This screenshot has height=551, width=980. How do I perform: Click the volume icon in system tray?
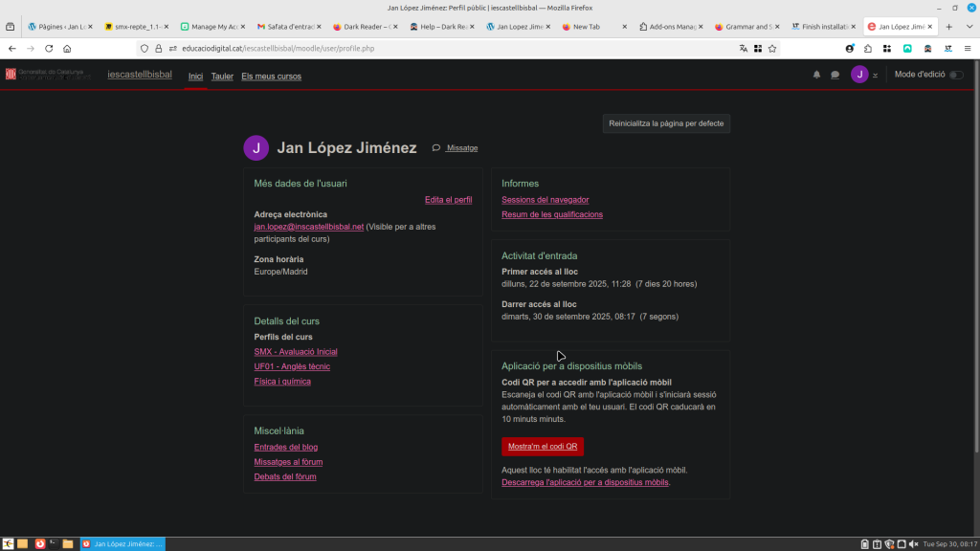(913, 543)
